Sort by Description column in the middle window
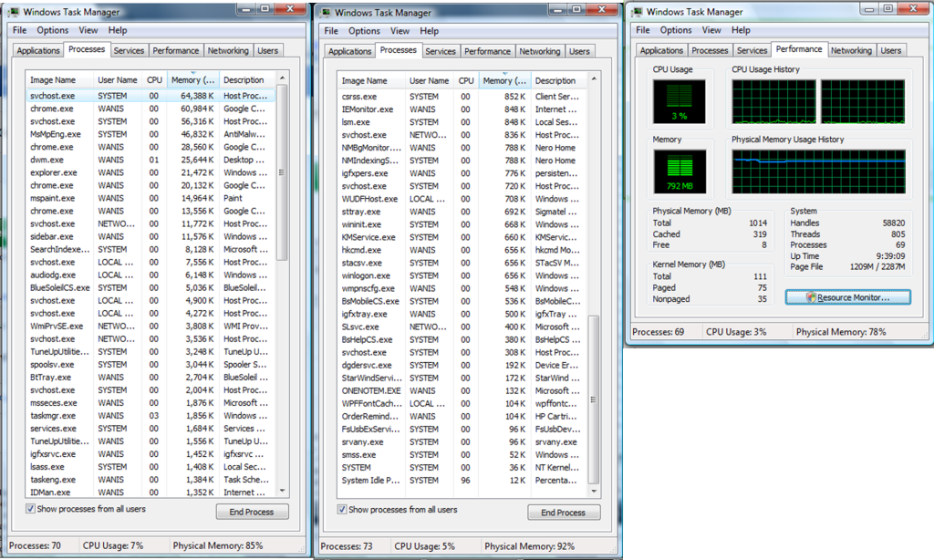The height and width of the screenshot is (560, 934). coord(559,80)
